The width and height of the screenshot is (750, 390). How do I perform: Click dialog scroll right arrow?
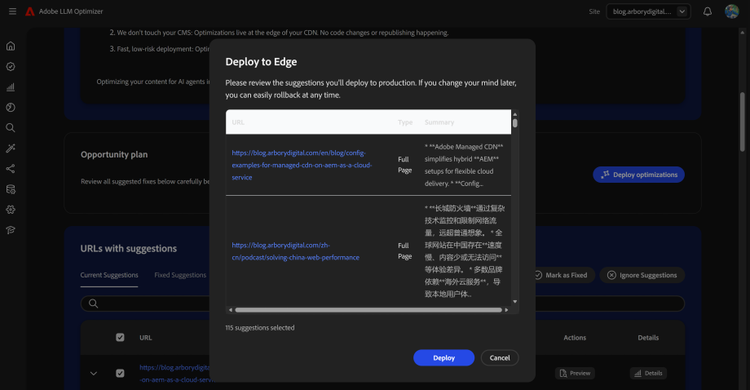(x=507, y=310)
